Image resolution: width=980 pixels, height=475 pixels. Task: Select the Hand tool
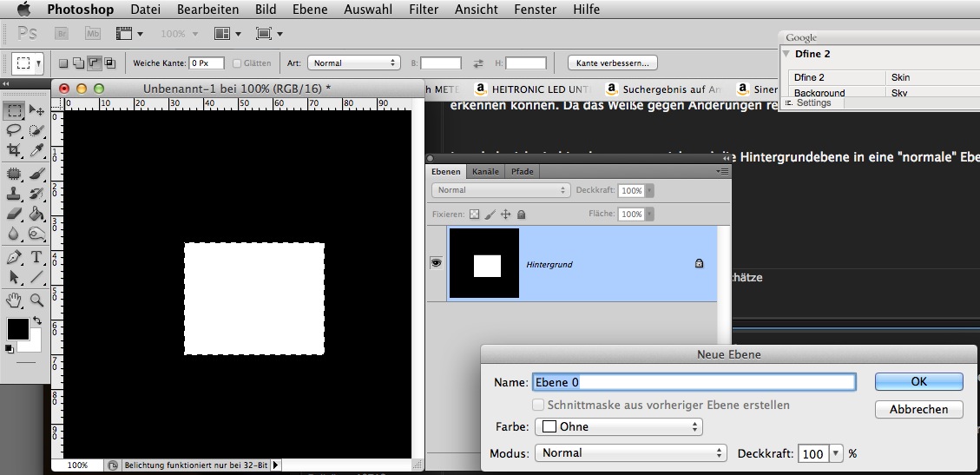coord(14,300)
